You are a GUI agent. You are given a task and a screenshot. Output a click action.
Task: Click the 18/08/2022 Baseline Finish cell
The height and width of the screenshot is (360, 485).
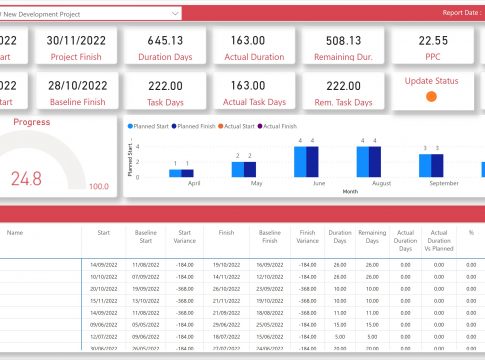[x=270, y=313]
